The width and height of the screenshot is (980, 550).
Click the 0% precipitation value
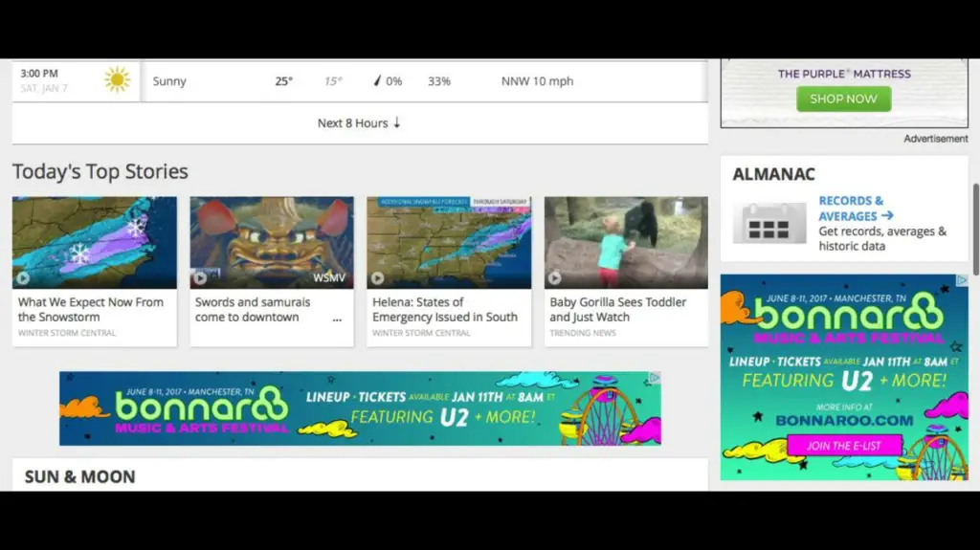coord(393,81)
